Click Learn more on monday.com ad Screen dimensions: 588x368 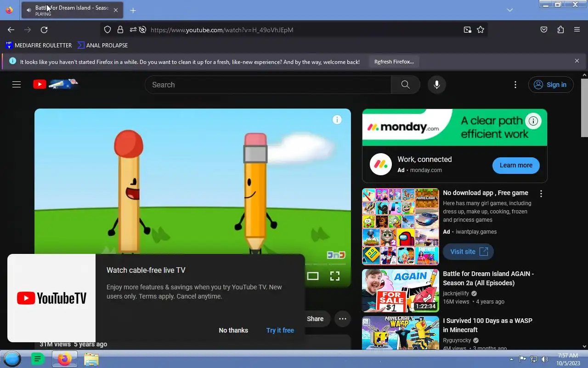[x=516, y=165]
